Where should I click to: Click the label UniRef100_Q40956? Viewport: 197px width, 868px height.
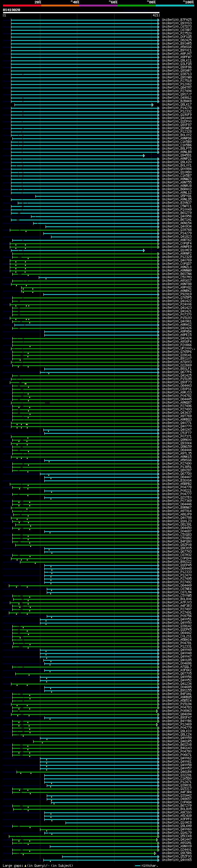click(177, 216)
